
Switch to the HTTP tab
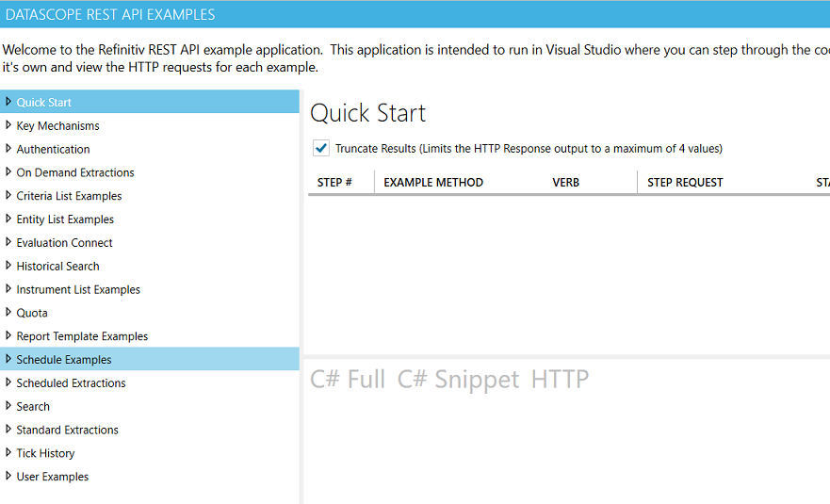point(560,379)
